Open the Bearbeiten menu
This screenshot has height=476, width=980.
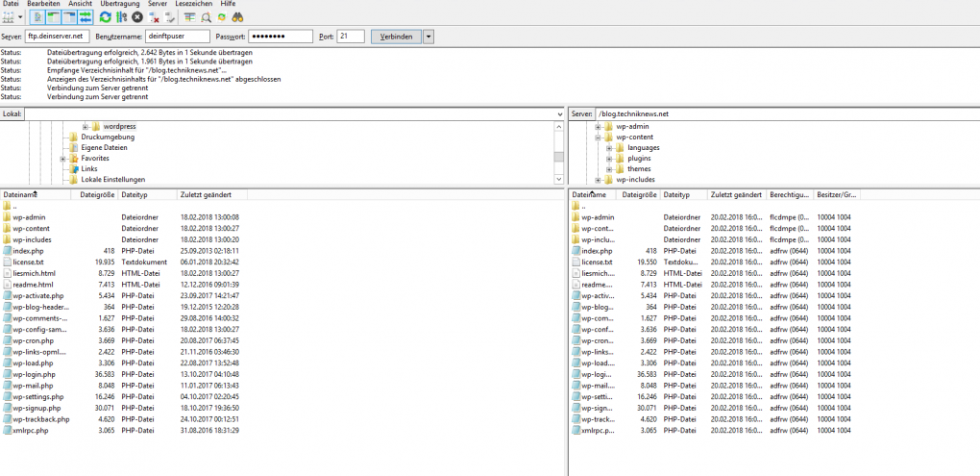coord(44,4)
